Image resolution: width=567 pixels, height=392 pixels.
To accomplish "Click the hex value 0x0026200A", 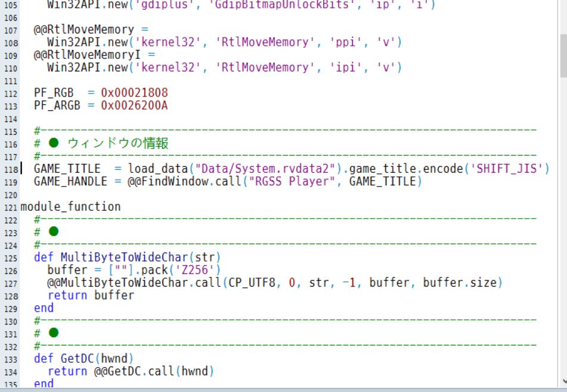I will pos(134,105).
